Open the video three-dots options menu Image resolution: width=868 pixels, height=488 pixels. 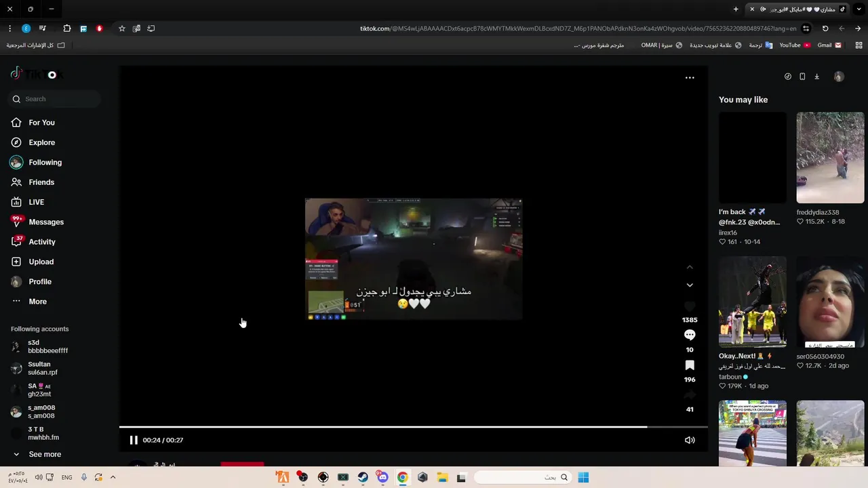(x=690, y=78)
